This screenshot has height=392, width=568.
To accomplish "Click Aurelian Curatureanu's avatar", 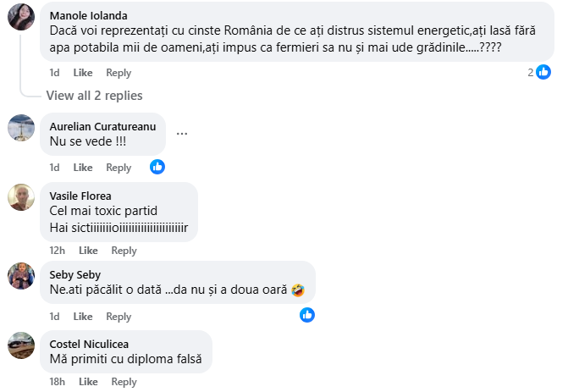I will [21, 128].
